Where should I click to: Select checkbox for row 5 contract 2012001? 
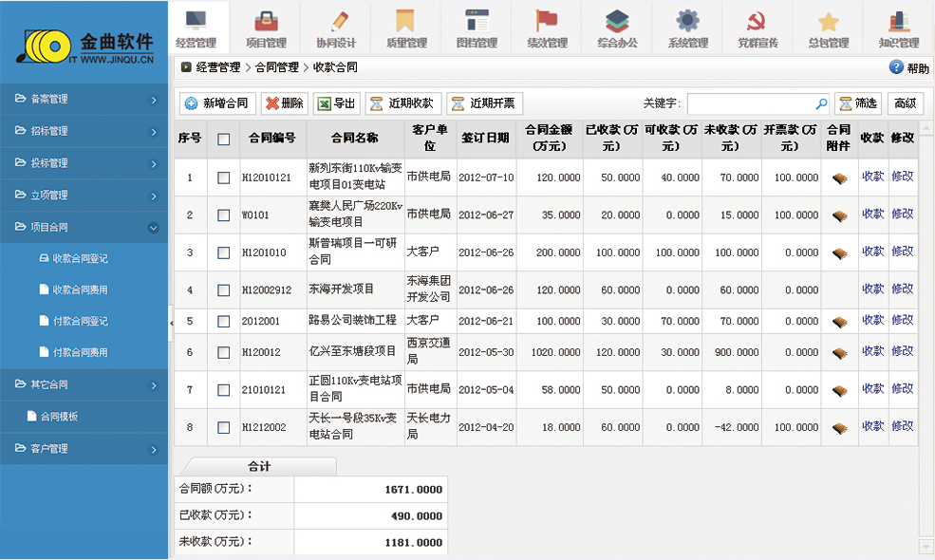(224, 322)
